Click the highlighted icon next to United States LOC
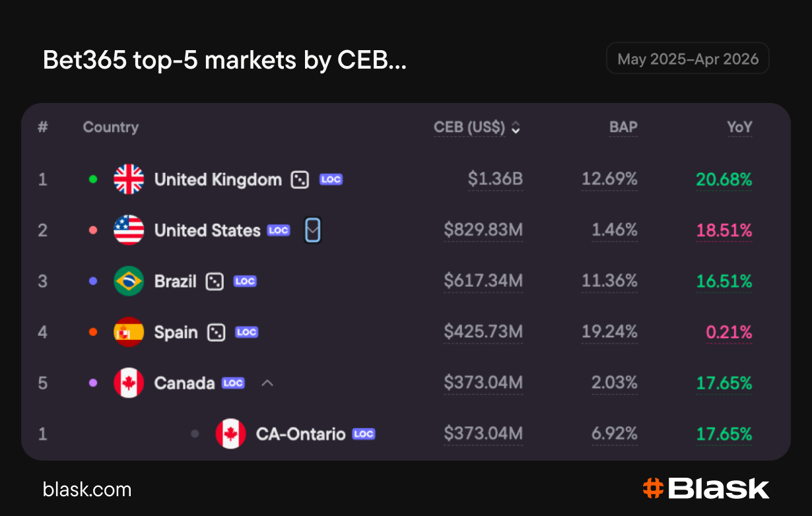Screen dimensions: 812x516 coord(313,230)
